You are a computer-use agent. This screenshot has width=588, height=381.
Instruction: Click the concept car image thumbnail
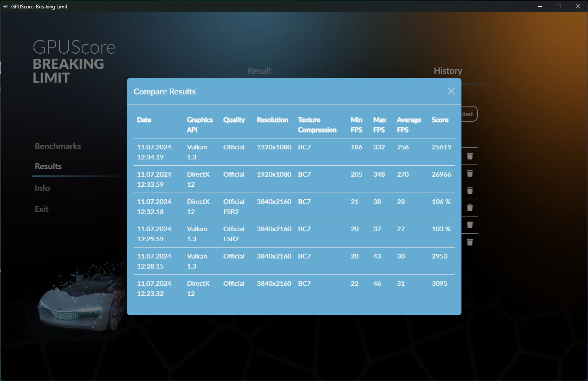[82, 297]
